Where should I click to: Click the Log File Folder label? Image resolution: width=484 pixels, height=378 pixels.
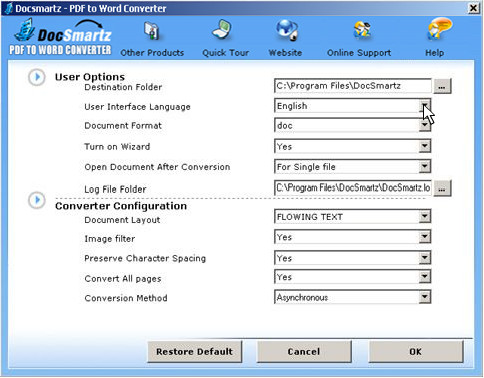point(115,189)
